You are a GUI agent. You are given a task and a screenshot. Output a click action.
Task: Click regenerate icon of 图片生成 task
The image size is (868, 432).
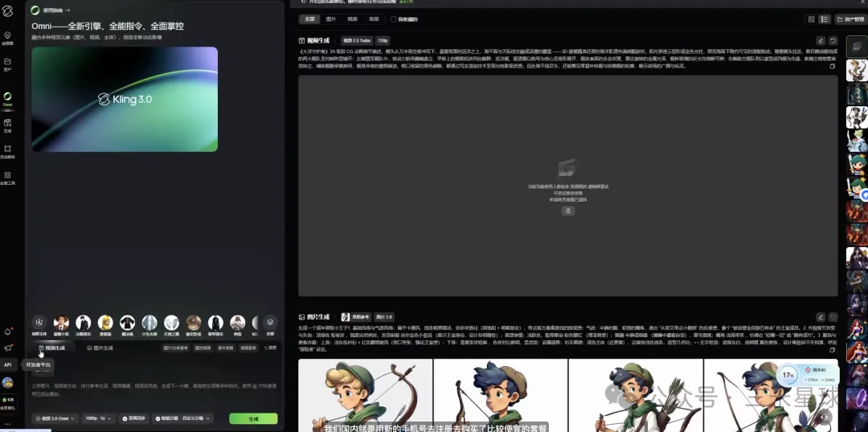point(833,317)
